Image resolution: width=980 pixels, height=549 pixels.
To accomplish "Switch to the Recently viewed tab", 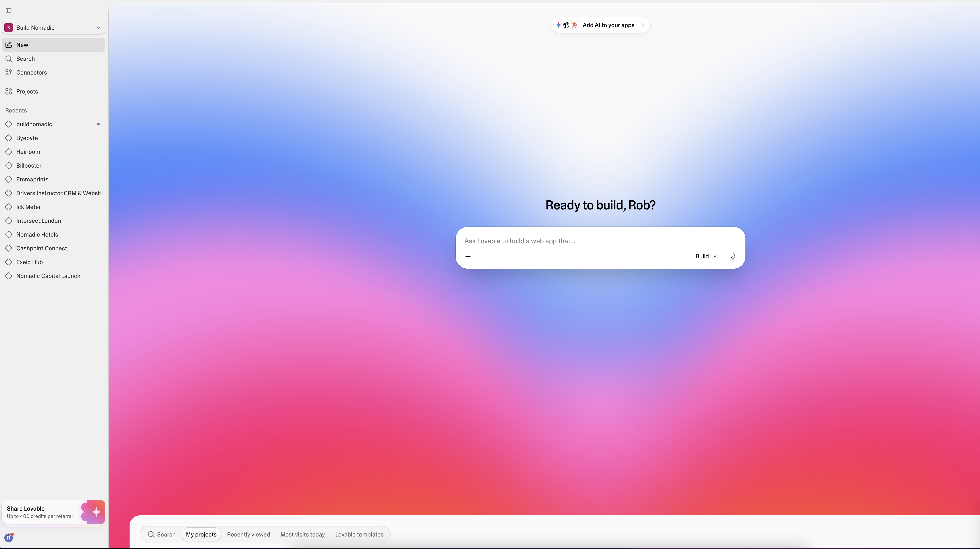I will (248, 535).
